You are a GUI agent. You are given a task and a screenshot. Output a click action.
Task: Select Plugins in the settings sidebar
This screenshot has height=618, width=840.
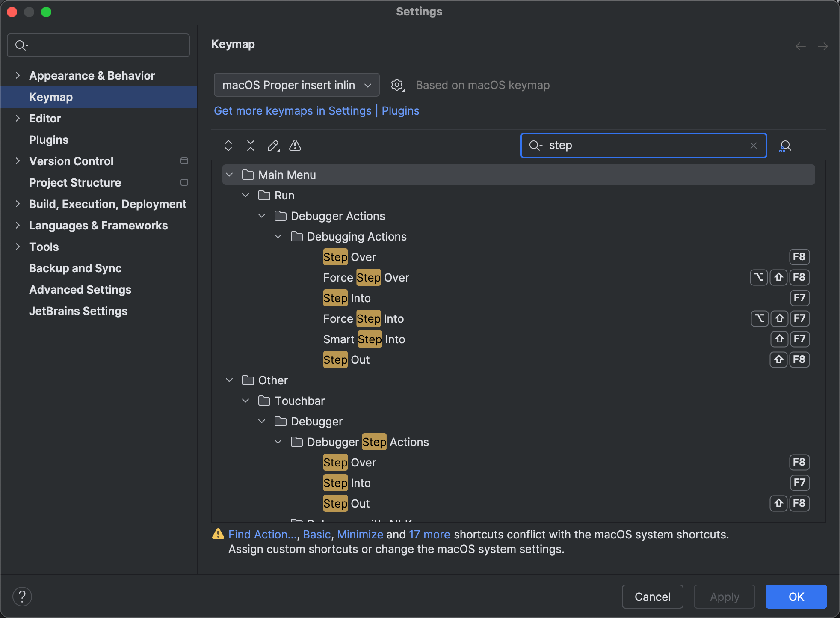click(x=48, y=140)
